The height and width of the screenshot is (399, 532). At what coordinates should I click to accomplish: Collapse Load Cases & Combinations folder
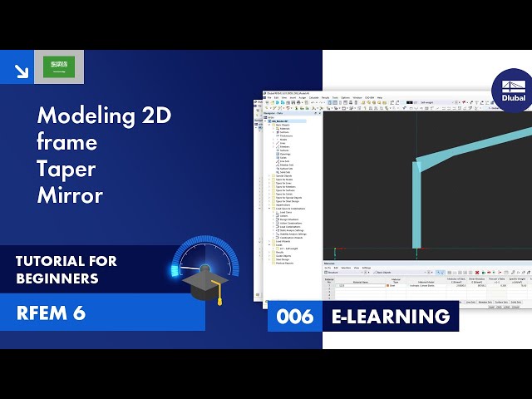(x=269, y=209)
